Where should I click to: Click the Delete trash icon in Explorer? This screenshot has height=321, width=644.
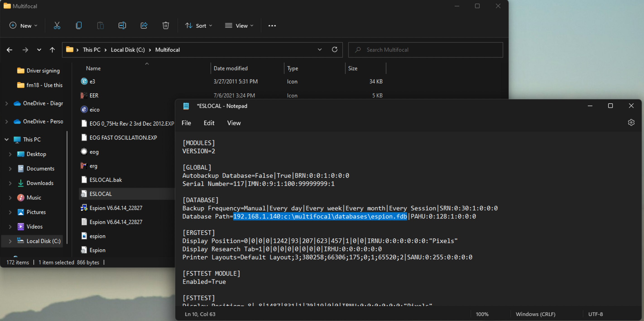click(166, 26)
